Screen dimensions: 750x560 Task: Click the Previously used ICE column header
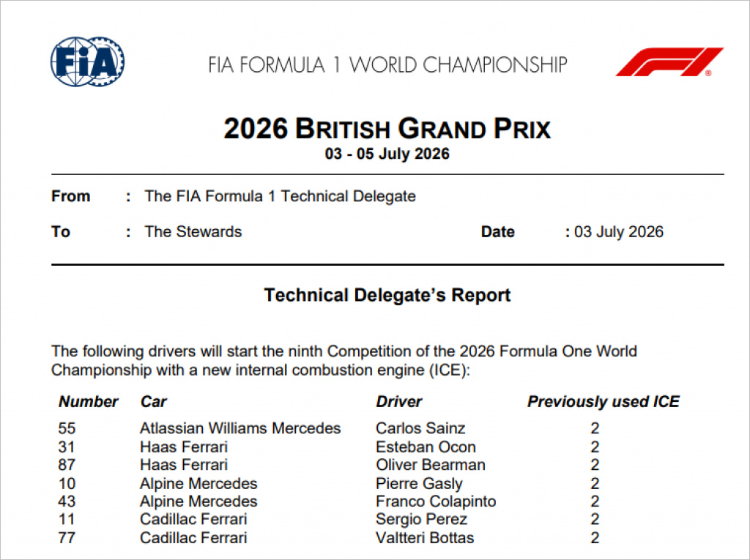(x=604, y=402)
